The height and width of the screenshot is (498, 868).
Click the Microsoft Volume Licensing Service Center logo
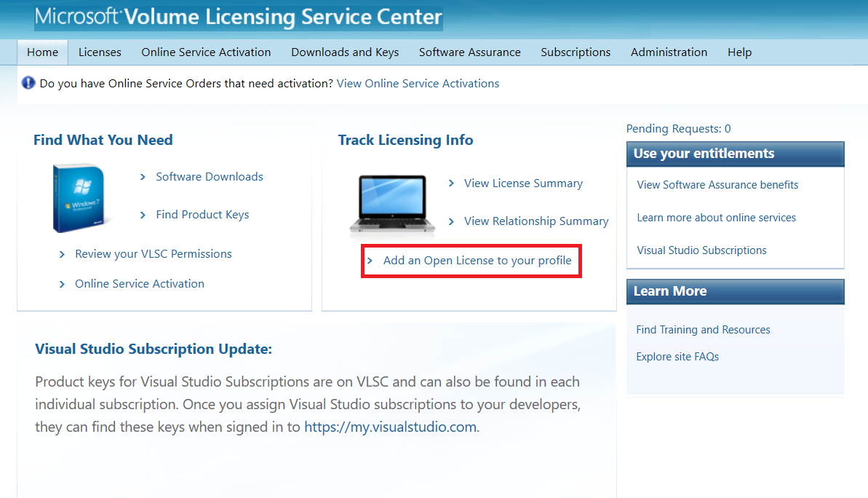(239, 17)
